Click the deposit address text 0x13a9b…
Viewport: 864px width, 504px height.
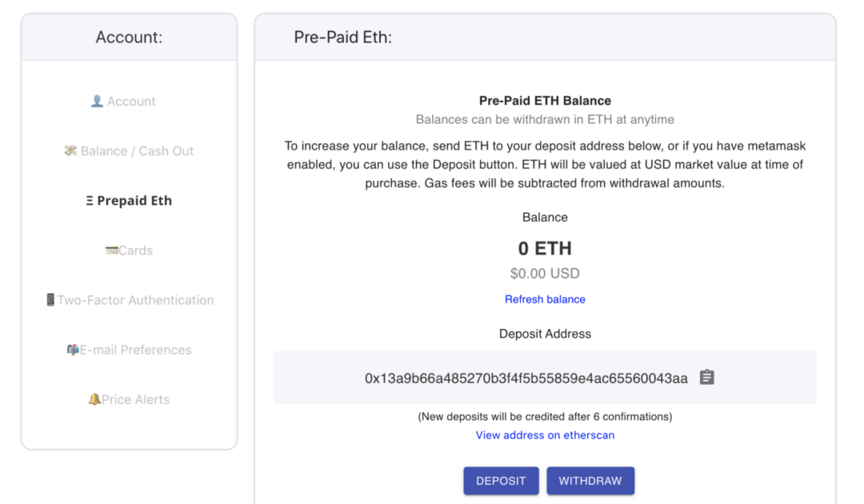(526, 378)
